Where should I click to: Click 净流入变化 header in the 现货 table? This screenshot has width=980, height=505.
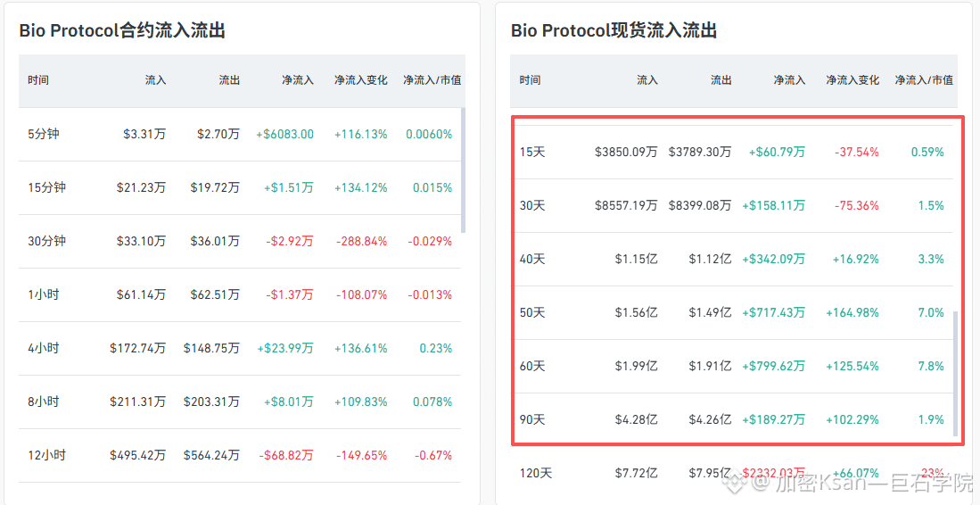(852, 80)
